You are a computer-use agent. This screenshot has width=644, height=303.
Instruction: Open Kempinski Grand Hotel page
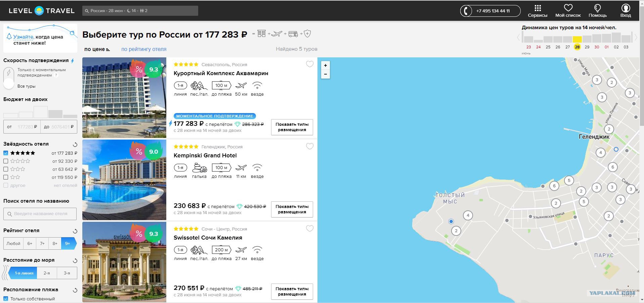coord(205,156)
